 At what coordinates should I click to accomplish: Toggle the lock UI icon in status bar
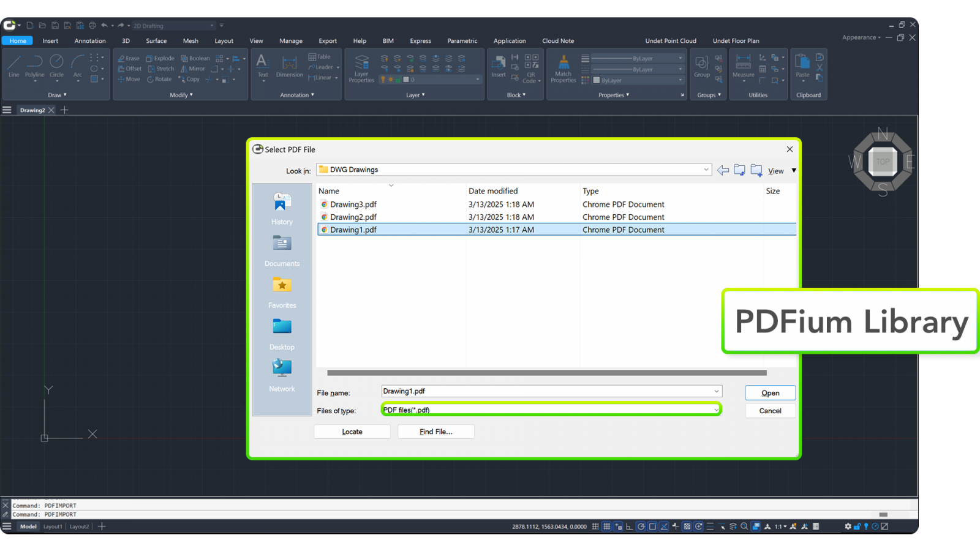(857, 527)
